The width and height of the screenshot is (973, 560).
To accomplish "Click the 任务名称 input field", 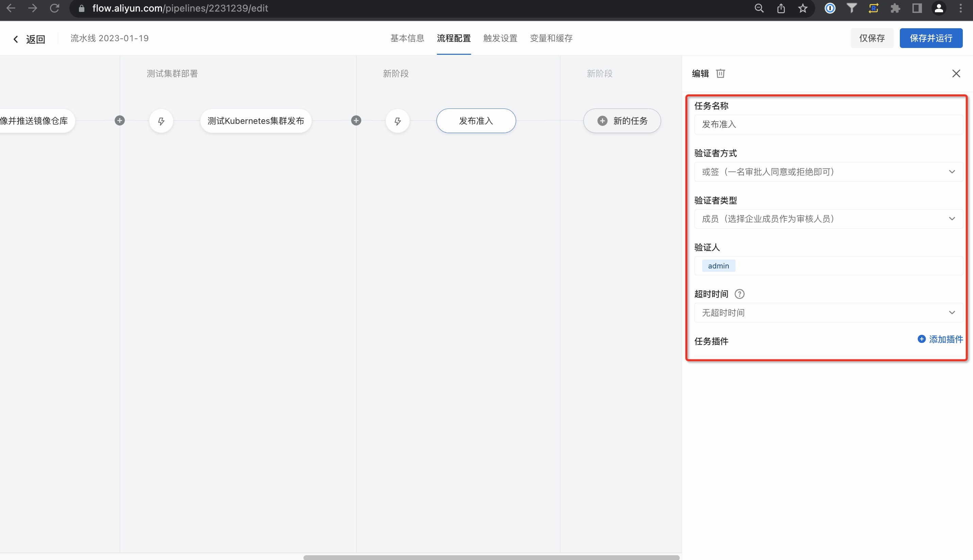I will [x=828, y=125].
